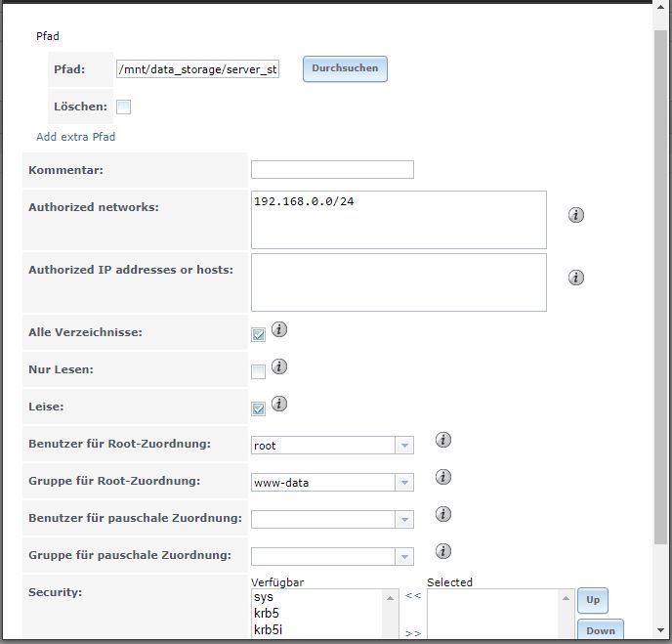
Task: Click the Durchsuchen button
Action: click(x=345, y=68)
